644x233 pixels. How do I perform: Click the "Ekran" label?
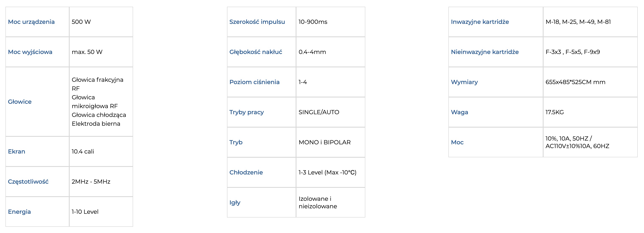coord(17,151)
